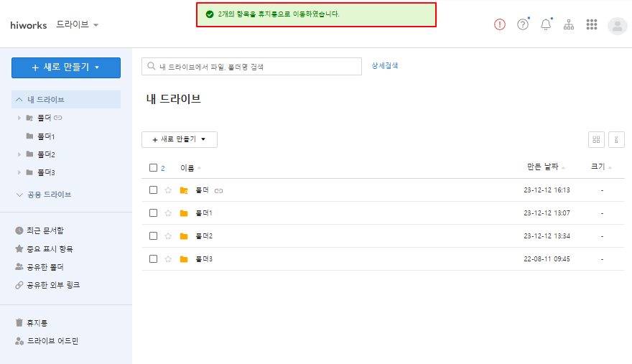
Task: Star the 폴더1 row as important
Action: tap(168, 213)
